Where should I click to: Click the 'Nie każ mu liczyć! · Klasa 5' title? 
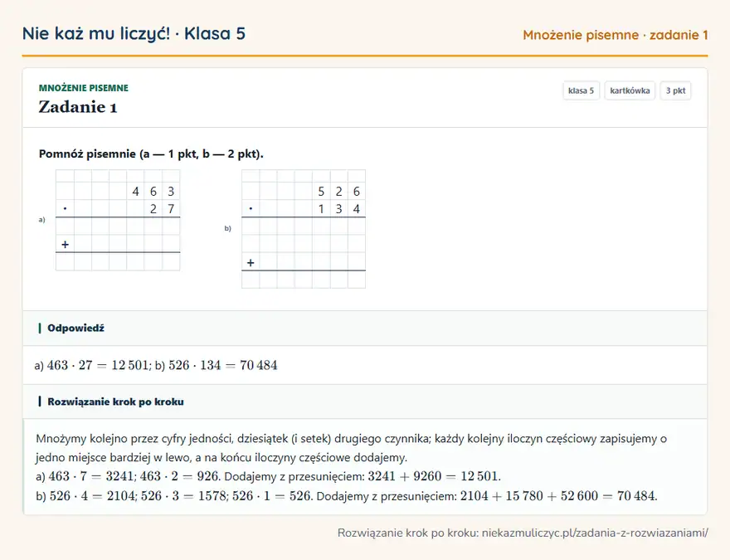pos(134,33)
